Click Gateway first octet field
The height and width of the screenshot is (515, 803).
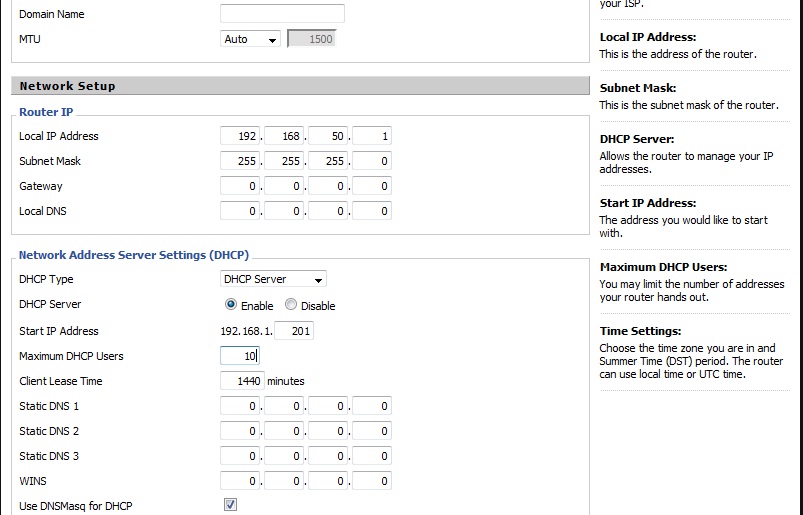[x=240, y=186]
